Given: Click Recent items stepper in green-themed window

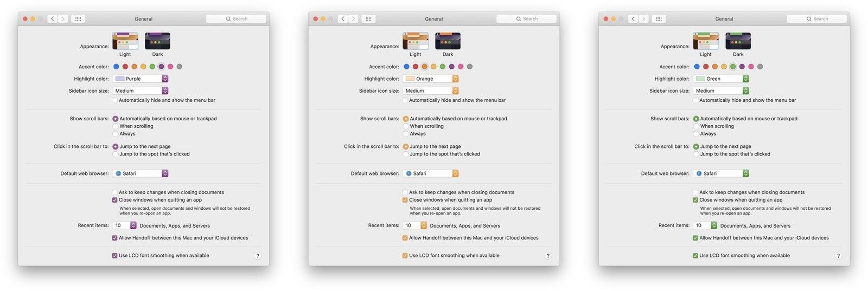Looking at the screenshot, I should point(714,225).
